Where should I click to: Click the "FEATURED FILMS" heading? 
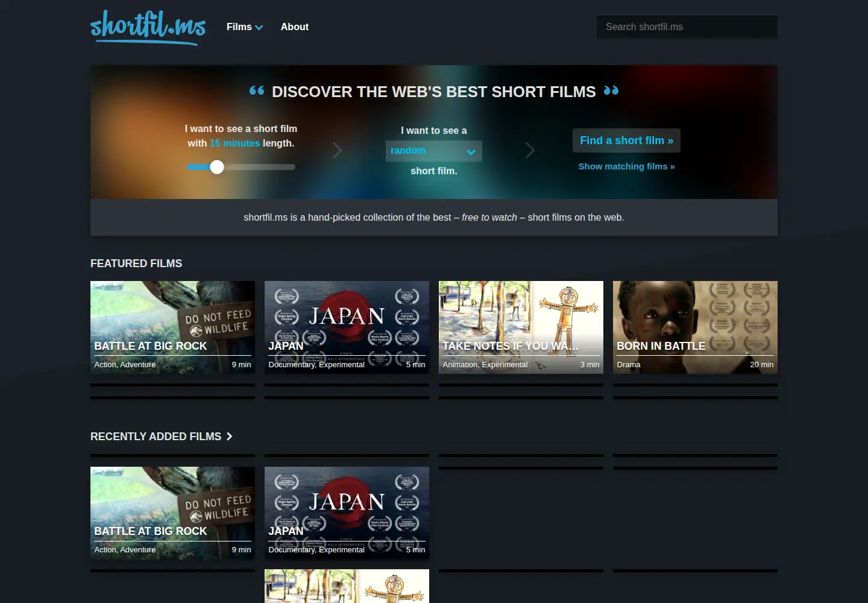pyautogui.click(x=136, y=264)
